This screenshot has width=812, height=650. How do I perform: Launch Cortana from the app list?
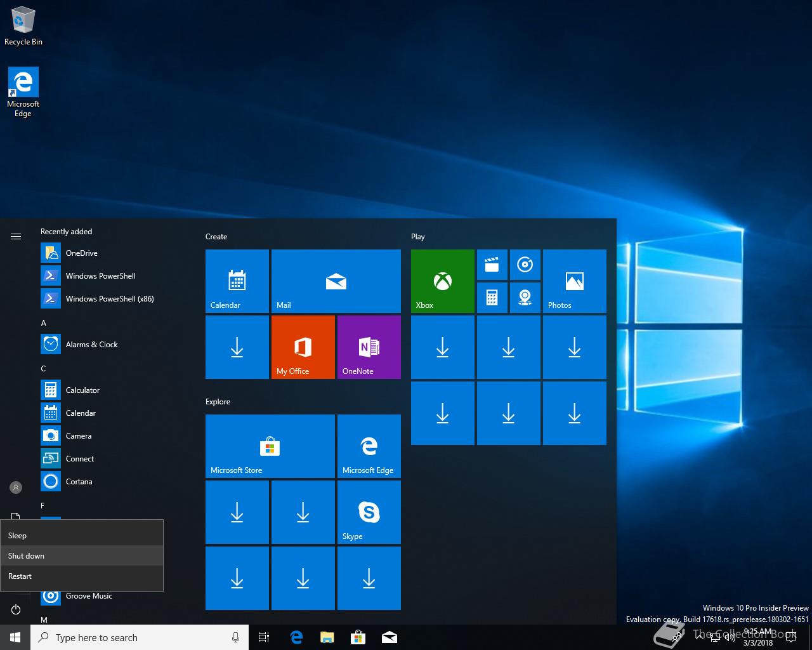pyautogui.click(x=114, y=481)
